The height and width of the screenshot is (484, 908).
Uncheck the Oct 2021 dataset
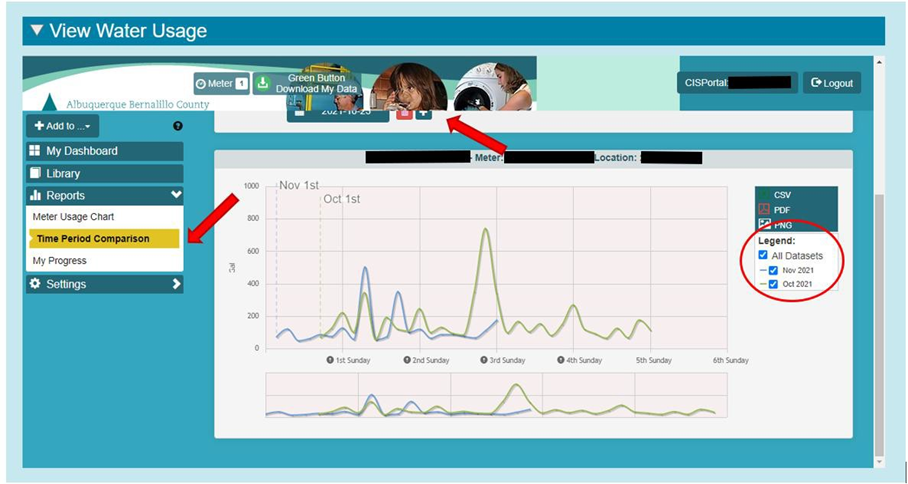pos(773,284)
